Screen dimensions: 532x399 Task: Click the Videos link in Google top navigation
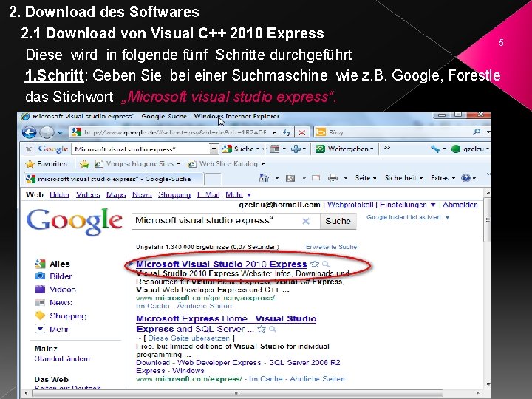[x=88, y=194]
